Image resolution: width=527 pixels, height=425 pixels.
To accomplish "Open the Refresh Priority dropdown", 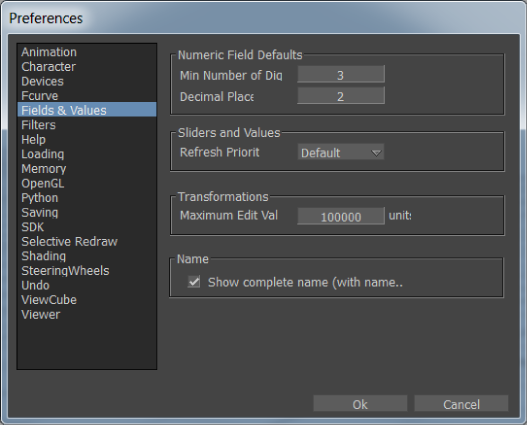I will pyautogui.click(x=340, y=153).
